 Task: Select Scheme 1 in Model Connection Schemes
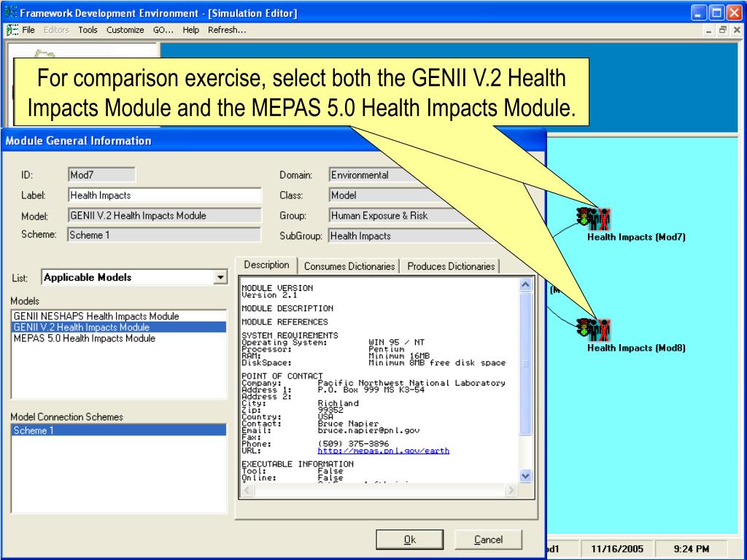click(x=119, y=430)
